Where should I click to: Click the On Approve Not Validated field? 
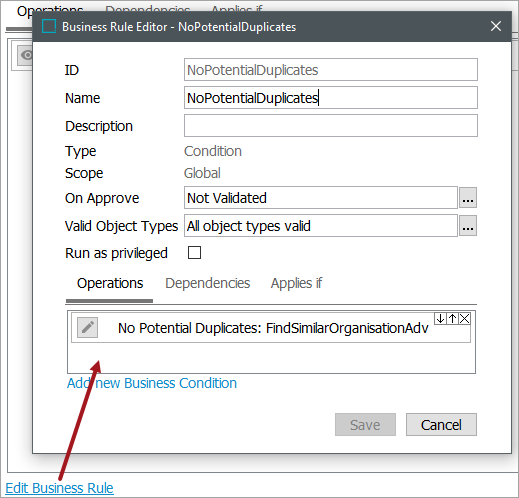pos(321,198)
